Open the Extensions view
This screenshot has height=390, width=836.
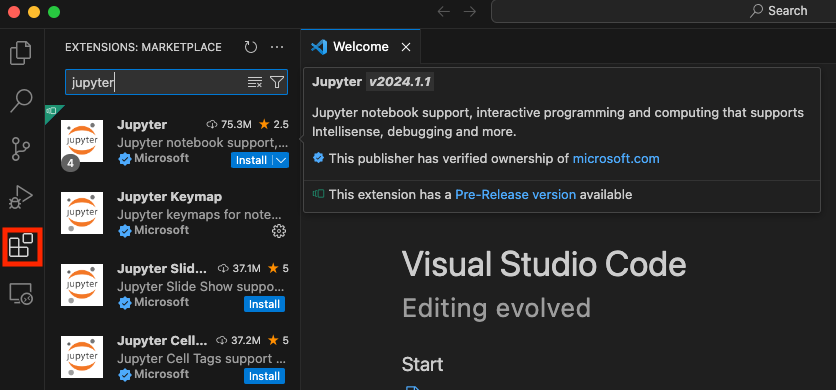point(21,246)
